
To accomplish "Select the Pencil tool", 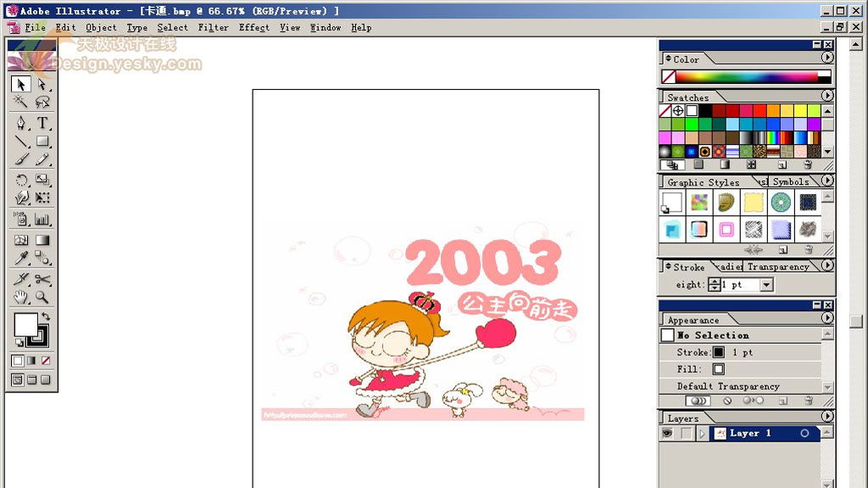I will [42, 159].
